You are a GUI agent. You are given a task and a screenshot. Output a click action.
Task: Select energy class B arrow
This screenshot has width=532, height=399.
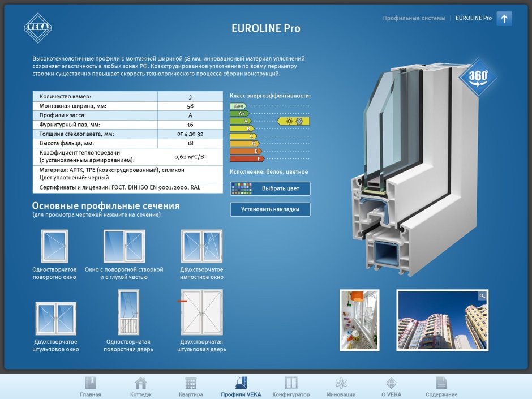click(x=242, y=128)
